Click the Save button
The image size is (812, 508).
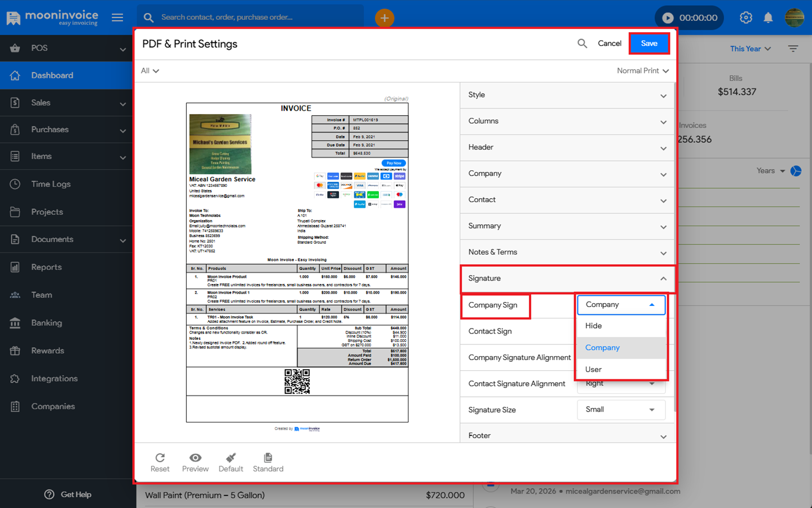[x=649, y=43]
